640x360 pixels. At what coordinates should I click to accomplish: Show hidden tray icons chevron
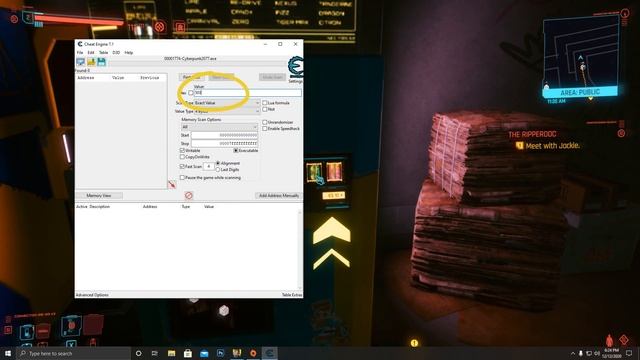573,353
